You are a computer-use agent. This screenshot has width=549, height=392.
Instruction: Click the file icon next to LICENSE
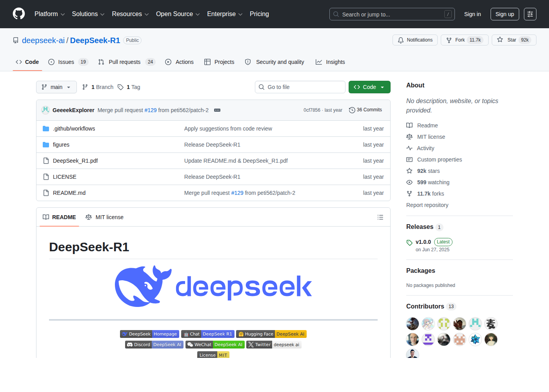tap(46, 177)
